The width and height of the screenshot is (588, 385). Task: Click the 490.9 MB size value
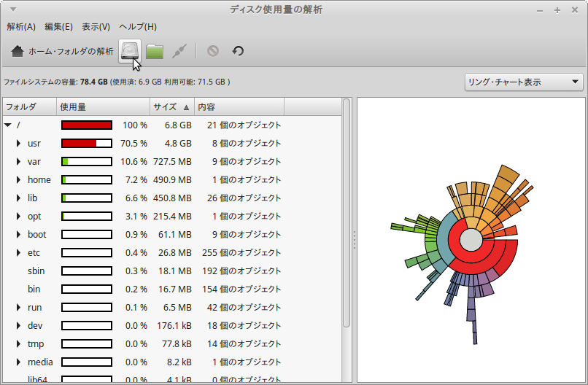pos(172,180)
